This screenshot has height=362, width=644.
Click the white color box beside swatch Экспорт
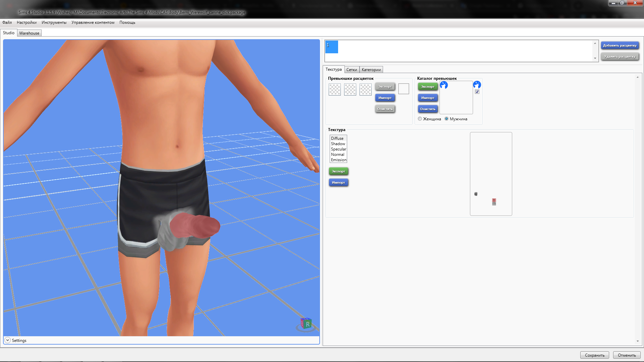(404, 89)
